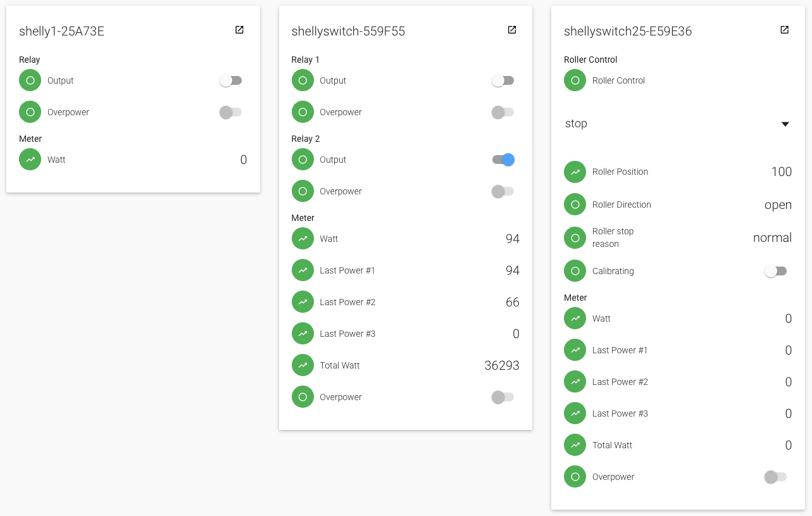
Task: Toggle Relay 1 Overpower switch in shellyswitch-559F55
Action: point(503,112)
